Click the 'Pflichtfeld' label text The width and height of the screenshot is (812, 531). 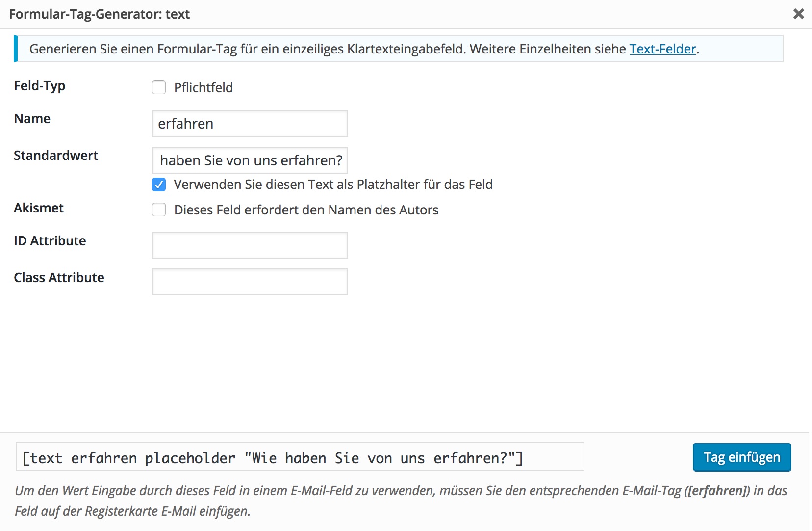click(x=203, y=88)
